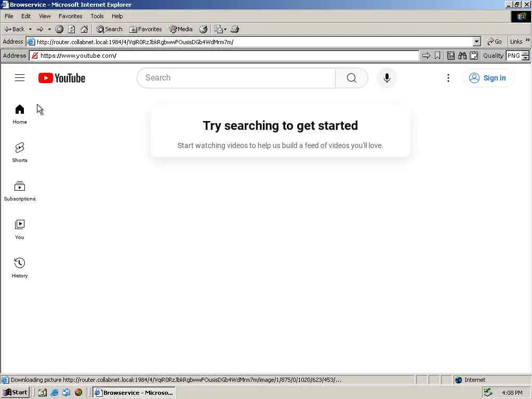The width and height of the screenshot is (532, 399).
Task: Open the IE Favorites toolbar button
Action: 145,29
